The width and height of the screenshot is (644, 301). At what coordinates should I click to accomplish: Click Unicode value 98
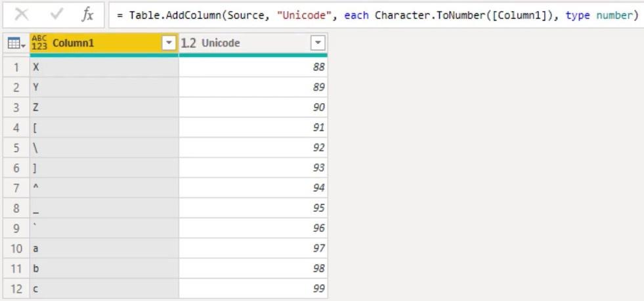tap(253, 269)
